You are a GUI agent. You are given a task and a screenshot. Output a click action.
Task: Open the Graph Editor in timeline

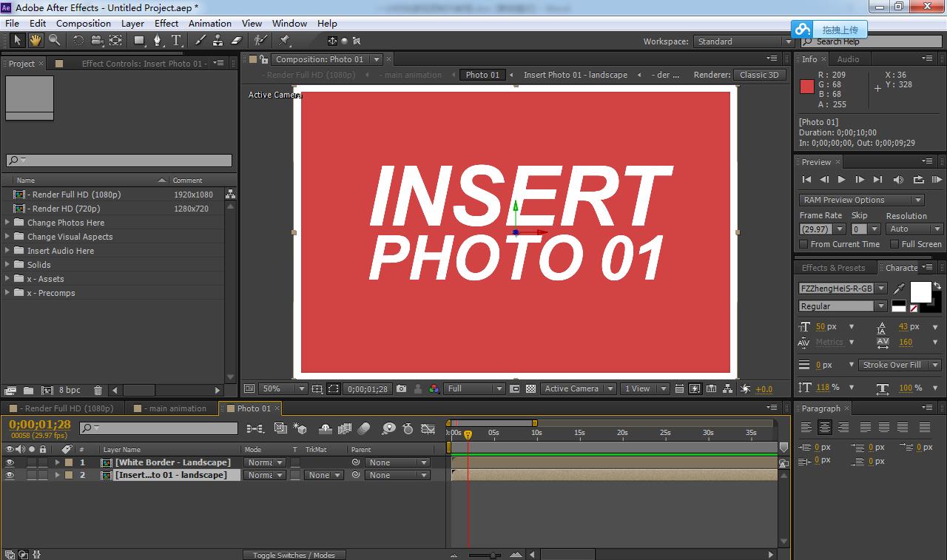pos(428,428)
